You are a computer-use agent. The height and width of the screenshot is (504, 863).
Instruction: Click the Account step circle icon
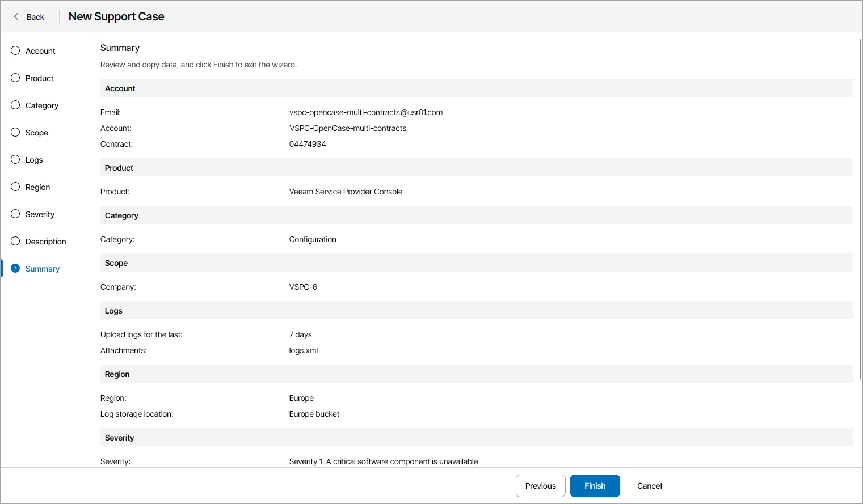point(15,50)
